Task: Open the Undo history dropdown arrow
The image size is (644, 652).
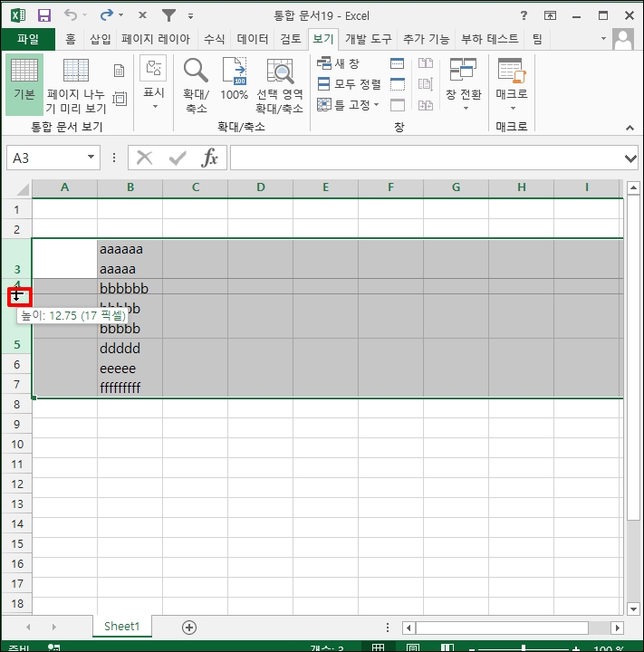Action: [85, 15]
